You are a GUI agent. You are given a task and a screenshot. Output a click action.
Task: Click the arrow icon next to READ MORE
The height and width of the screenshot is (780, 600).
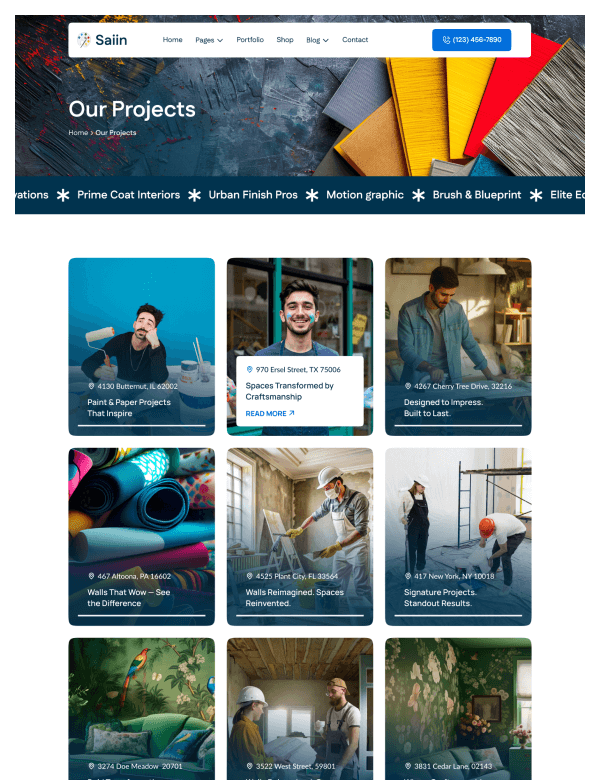pos(292,413)
